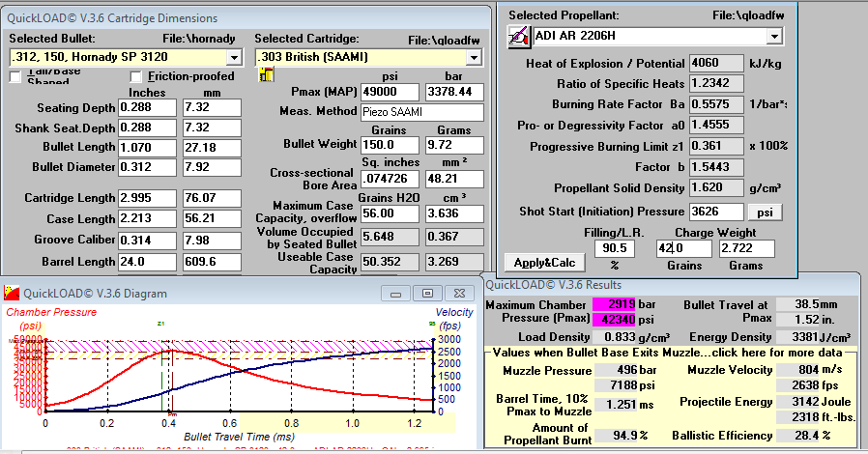Click the Bullet Weight grams field 9.72
Viewport: 868px width, 454px height.
click(454, 146)
